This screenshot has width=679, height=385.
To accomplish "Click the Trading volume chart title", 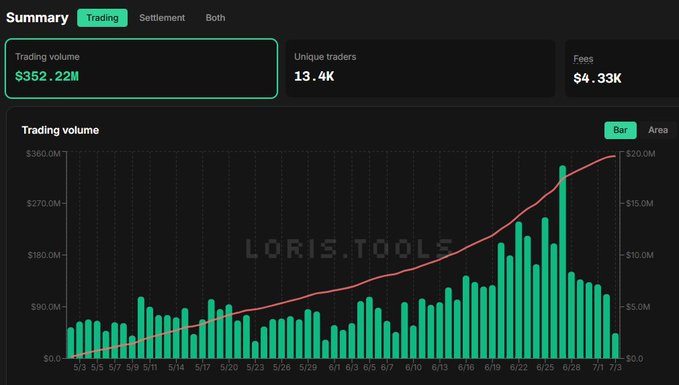I will tap(60, 130).
